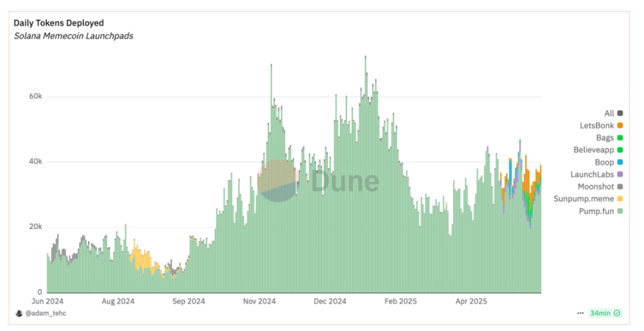Image resolution: width=644 pixels, height=331 pixels.
Task: Click the Solana Memecoin Launchpads subtitle
Action: 74,36
